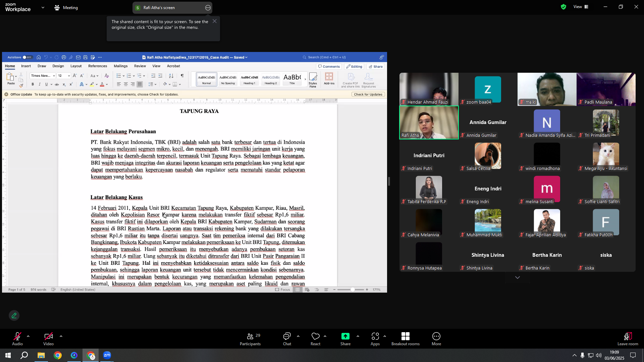Open the Review ribbon tab
Image resolution: width=644 pixels, height=362 pixels.
[x=140, y=66]
